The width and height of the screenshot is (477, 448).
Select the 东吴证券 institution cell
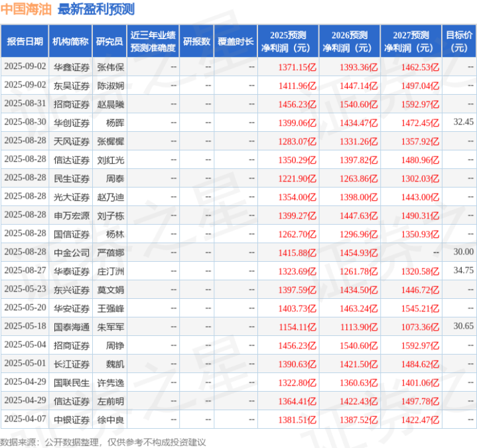pyautogui.click(x=72, y=85)
